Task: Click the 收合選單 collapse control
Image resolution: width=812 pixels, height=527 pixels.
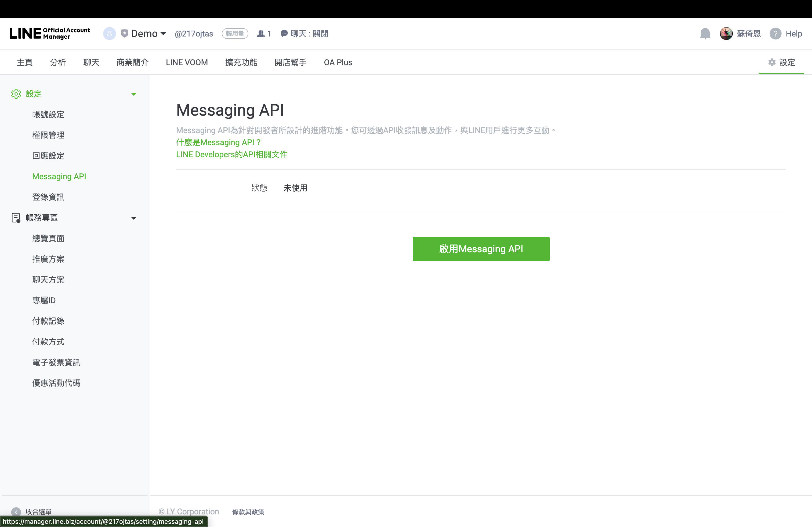Action: (x=39, y=512)
